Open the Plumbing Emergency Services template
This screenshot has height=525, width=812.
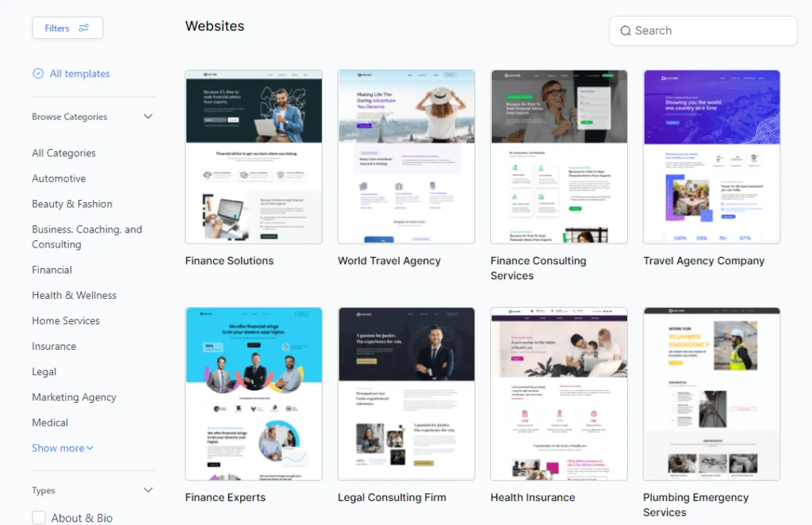pos(711,393)
